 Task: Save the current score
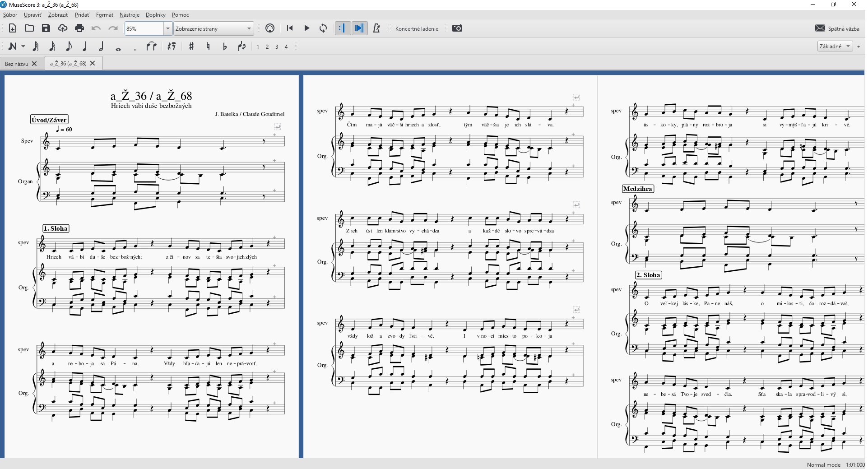pyautogui.click(x=46, y=28)
